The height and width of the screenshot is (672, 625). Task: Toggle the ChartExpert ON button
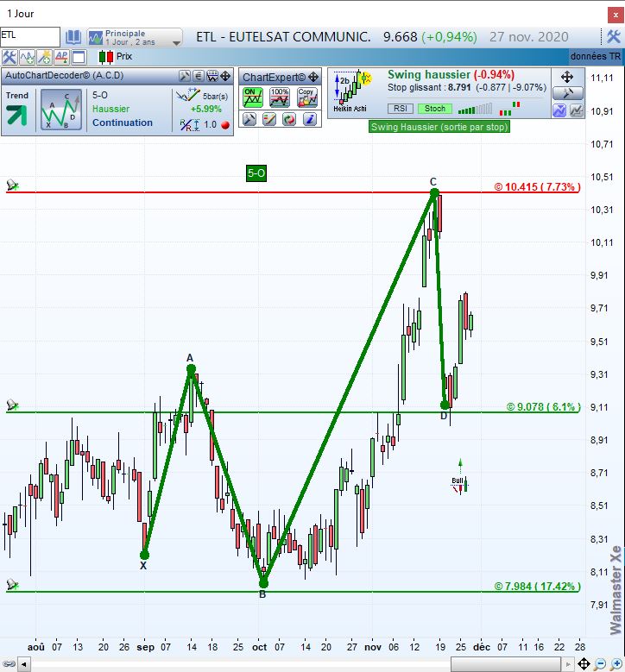pyautogui.click(x=253, y=97)
